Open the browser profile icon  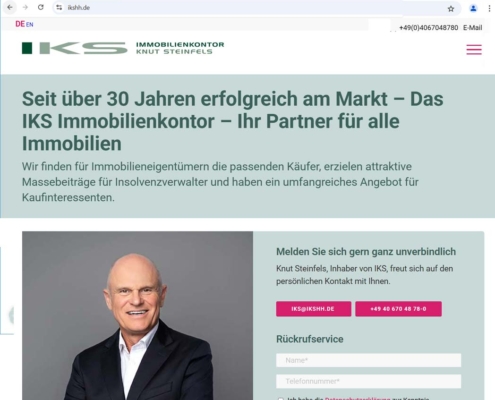473,8
